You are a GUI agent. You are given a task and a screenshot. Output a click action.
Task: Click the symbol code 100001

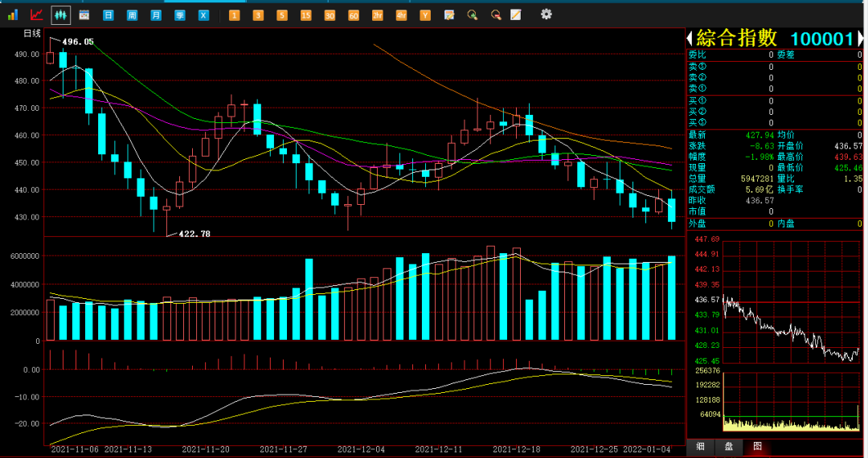coord(822,39)
